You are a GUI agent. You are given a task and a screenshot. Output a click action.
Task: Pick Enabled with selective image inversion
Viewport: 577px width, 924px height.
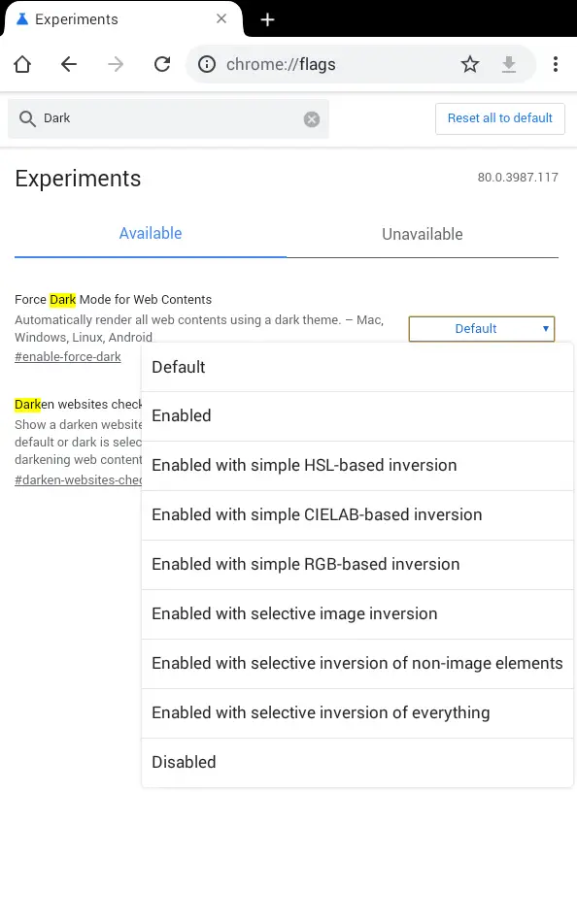pyautogui.click(x=356, y=614)
